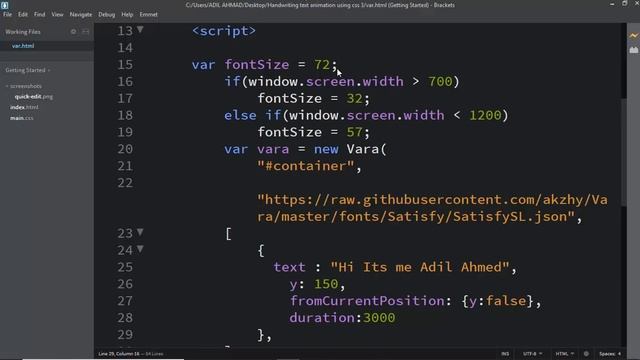Toggle the INS insert mode indicator

tap(505, 354)
